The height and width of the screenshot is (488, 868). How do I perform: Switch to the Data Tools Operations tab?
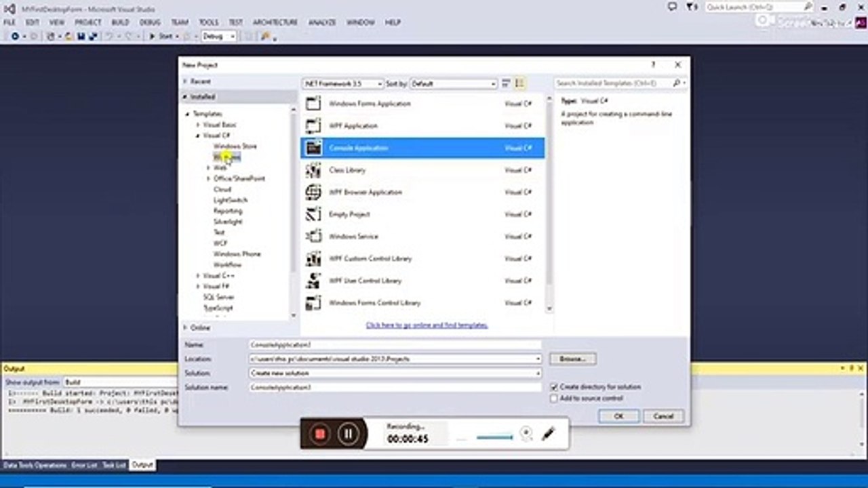coord(35,466)
